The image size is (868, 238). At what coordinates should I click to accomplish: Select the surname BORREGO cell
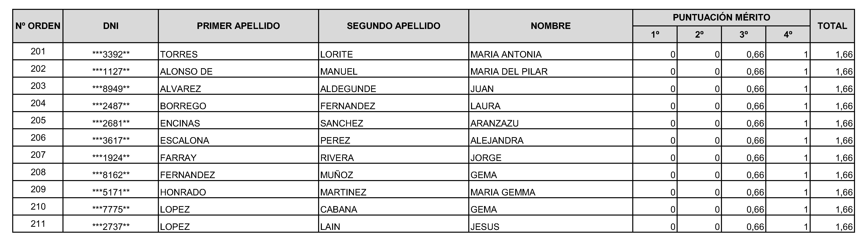click(x=183, y=106)
